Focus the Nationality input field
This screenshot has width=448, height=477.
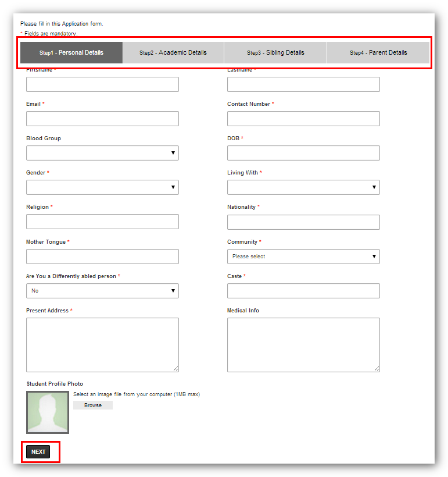click(303, 222)
